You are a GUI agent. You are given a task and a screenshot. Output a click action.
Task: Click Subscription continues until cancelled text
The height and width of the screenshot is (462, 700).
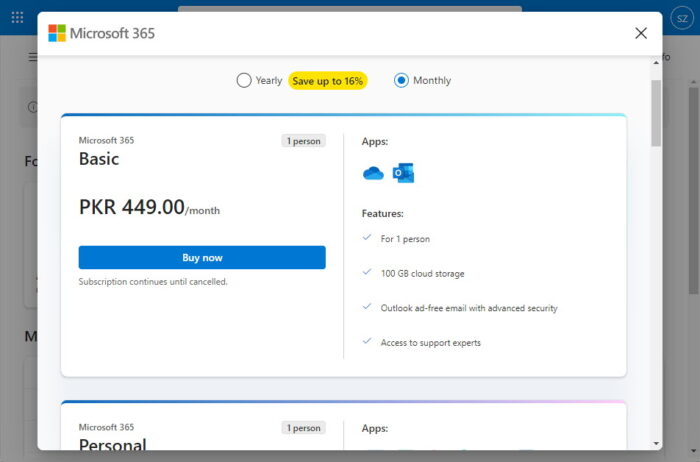(153, 282)
